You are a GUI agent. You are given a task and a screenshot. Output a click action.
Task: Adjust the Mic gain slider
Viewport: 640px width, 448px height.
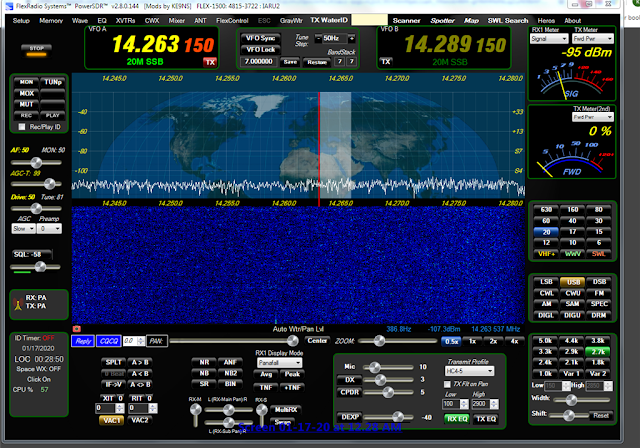[x=388, y=367]
